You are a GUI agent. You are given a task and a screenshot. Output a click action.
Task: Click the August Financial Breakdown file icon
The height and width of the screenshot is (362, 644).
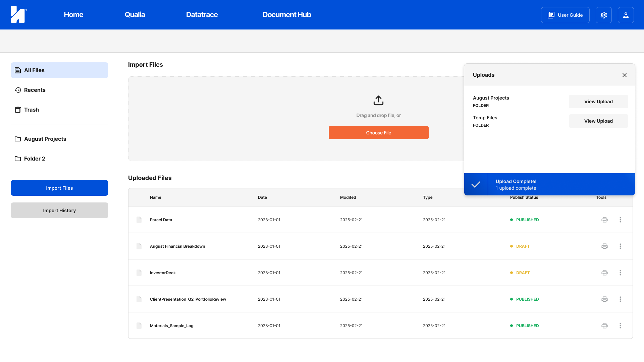click(x=139, y=246)
